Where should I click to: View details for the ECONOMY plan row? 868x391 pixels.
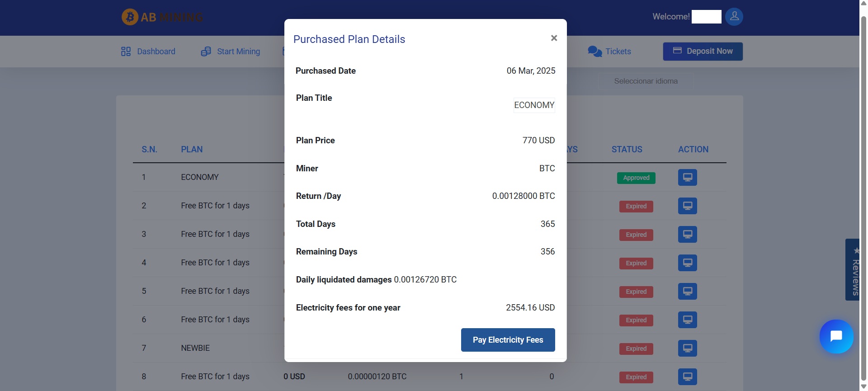tap(687, 178)
